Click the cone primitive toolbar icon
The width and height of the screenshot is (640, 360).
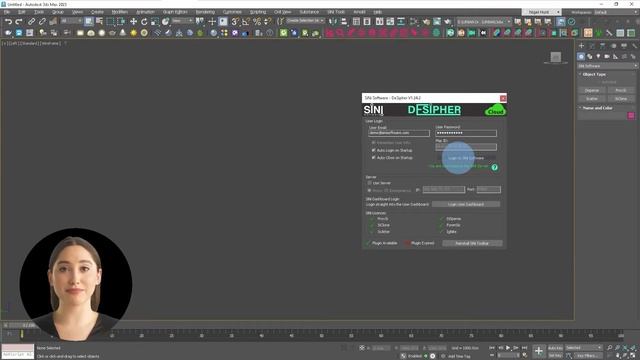(x=122, y=33)
